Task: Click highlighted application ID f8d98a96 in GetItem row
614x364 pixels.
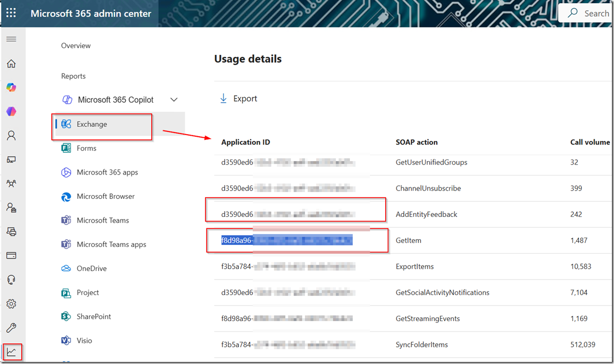Action: tap(287, 240)
